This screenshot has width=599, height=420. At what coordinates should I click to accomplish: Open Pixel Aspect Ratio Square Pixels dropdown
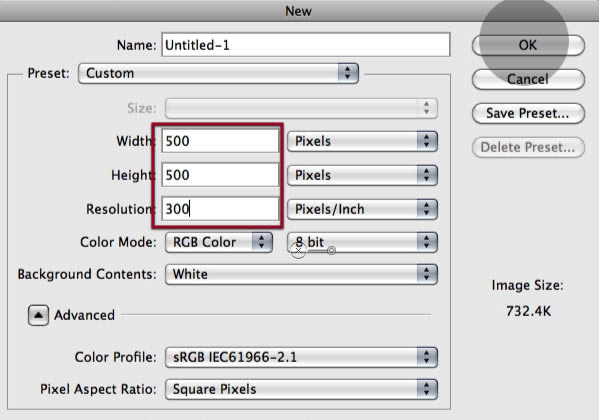(301, 389)
